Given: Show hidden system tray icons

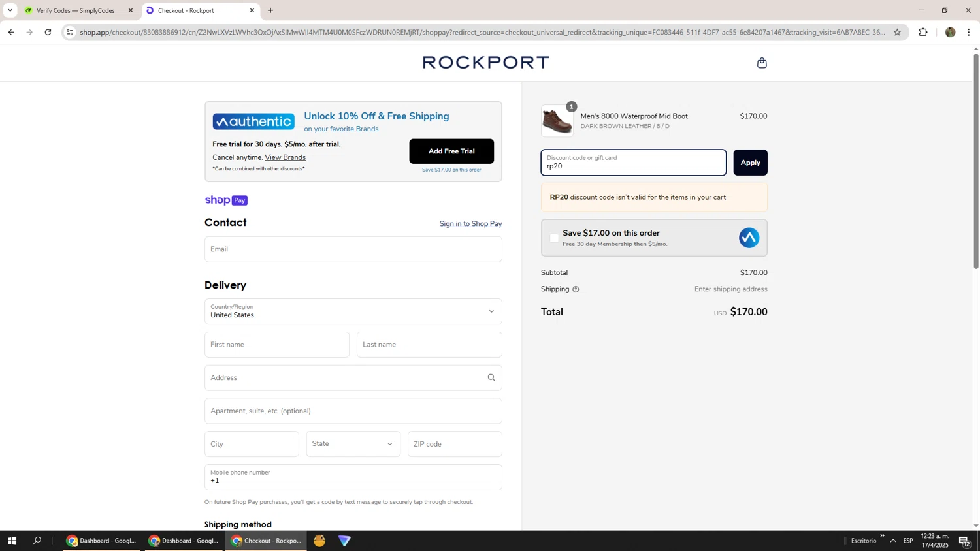Looking at the screenshot, I should coord(893,541).
